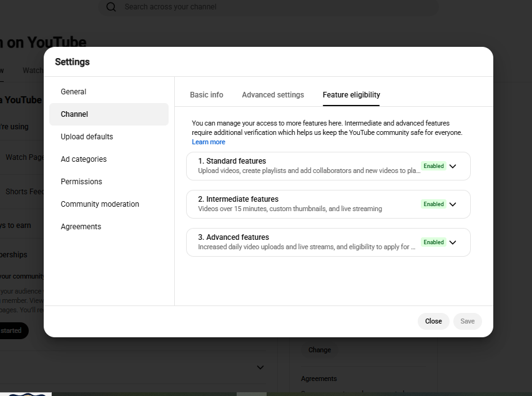This screenshot has height=396, width=532.
Task: Open Upload defaults settings
Action: click(x=109, y=136)
